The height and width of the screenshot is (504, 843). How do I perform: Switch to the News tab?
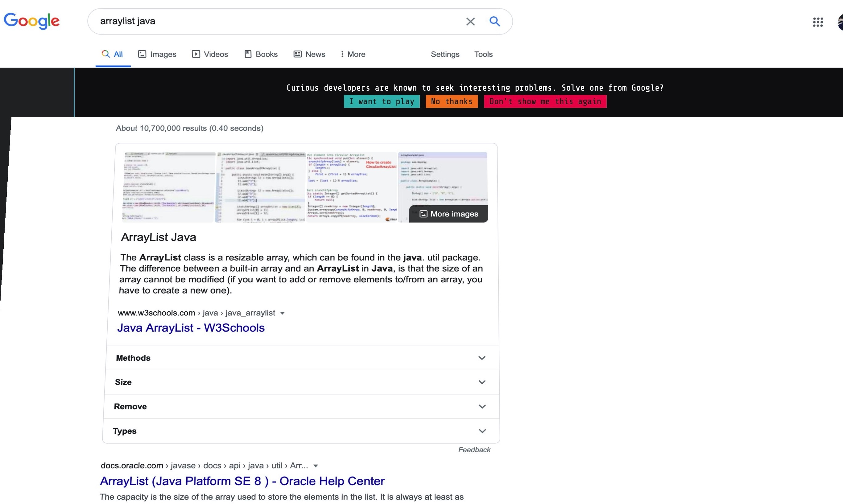click(309, 54)
